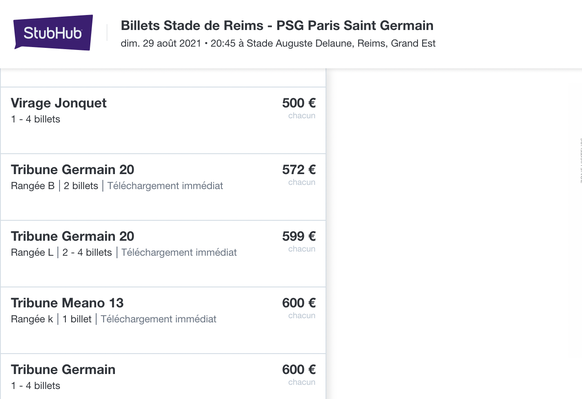Click 'Téléchargement immédiat' on the Rangée k listing
The width and height of the screenshot is (582, 399).
[158, 319]
